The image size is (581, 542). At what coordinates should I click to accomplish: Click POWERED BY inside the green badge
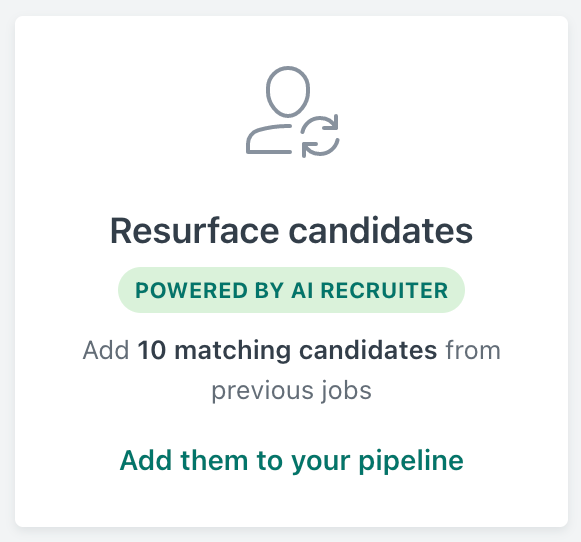209,290
